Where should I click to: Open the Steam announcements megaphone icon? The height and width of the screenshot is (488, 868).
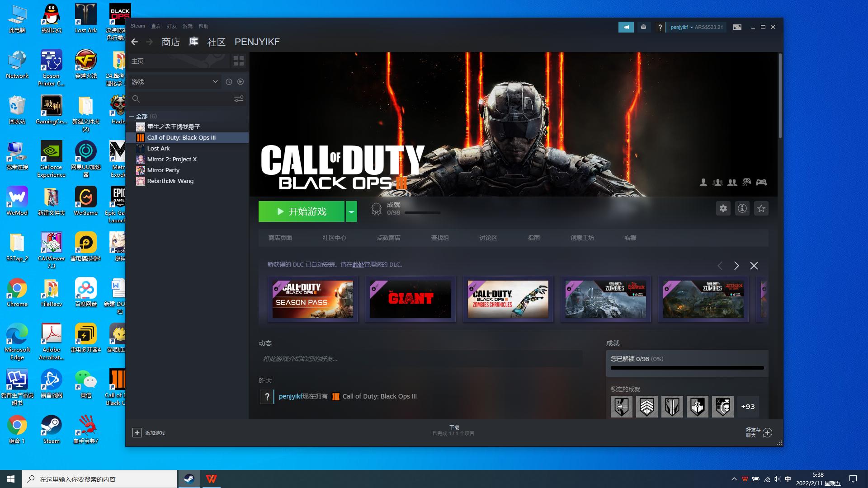pos(626,27)
